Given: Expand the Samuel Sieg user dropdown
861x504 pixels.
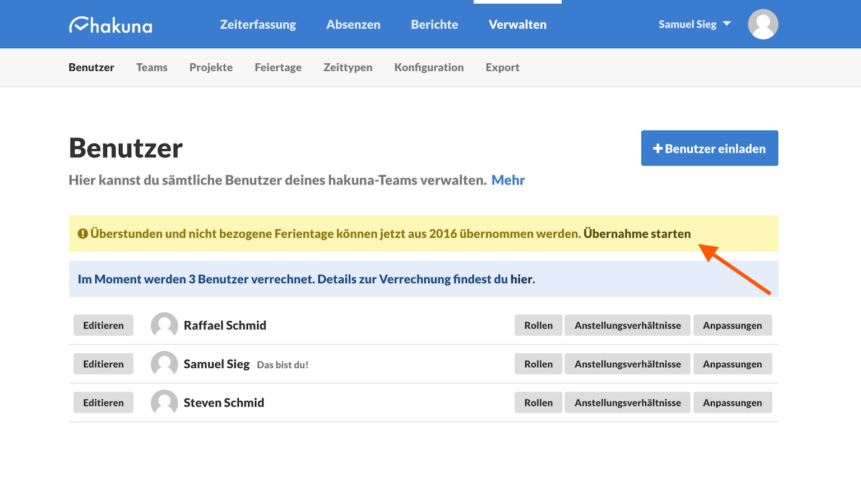Looking at the screenshot, I should coord(695,24).
